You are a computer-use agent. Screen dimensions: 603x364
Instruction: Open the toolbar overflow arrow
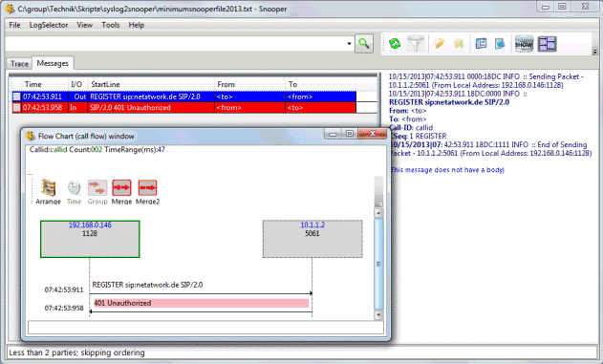click(595, 52)
